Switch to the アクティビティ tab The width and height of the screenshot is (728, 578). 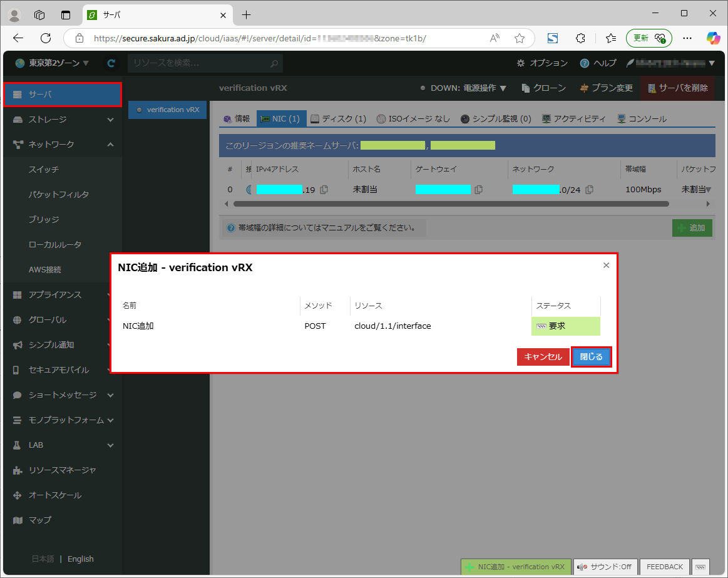tap(574, 119)
